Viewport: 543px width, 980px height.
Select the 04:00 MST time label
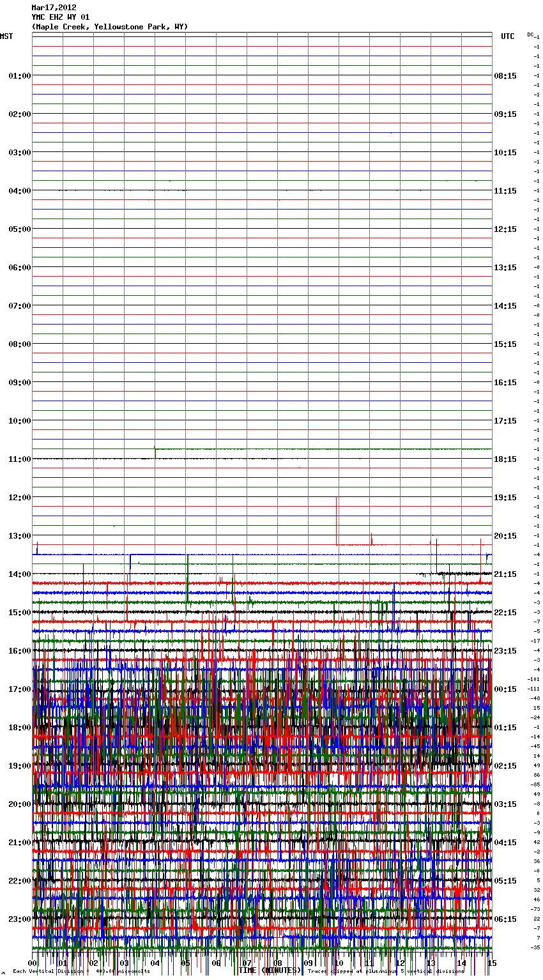(x=19, y=191)
